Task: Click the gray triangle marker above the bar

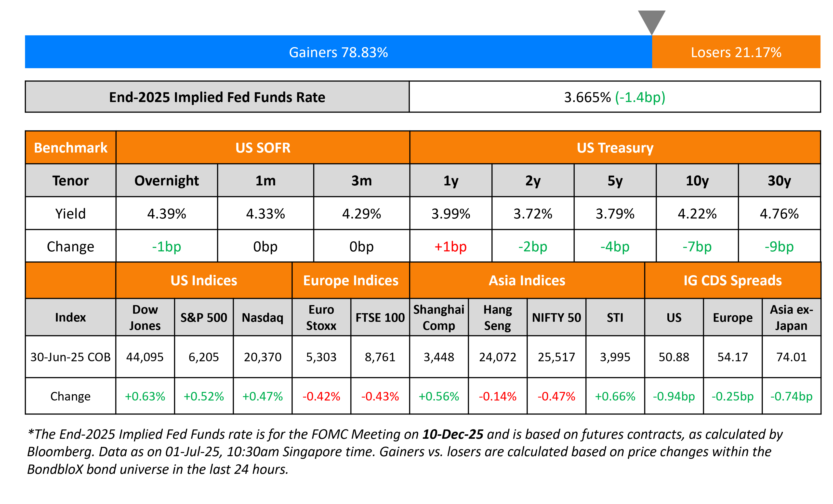Action: (651, 20)
